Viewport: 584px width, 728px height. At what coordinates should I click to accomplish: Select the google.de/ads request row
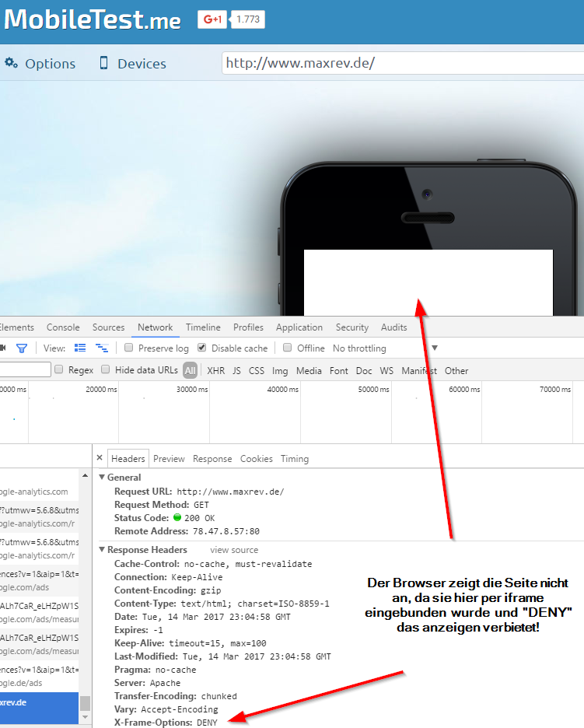tap(39, 676)
